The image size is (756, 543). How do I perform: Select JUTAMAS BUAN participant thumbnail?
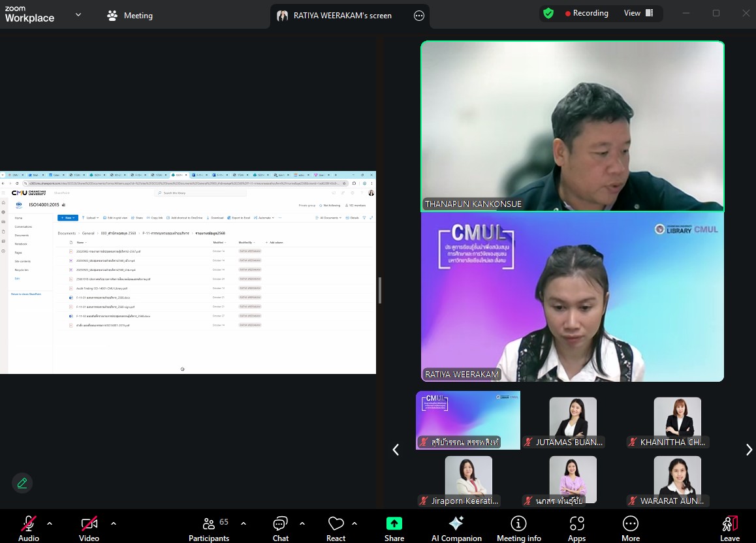point(573,422)
